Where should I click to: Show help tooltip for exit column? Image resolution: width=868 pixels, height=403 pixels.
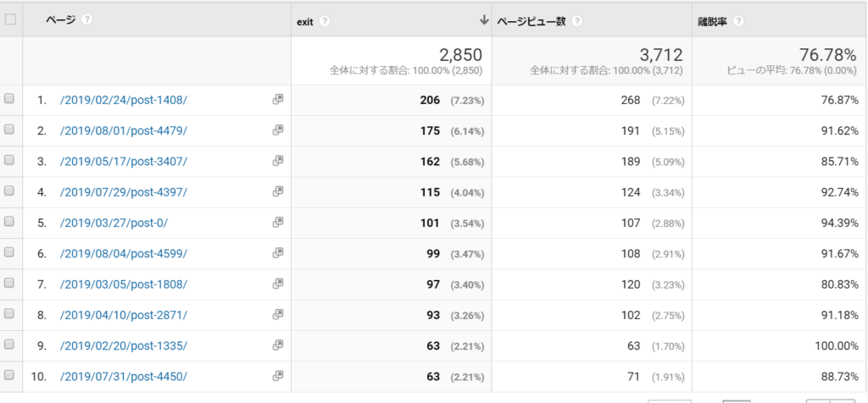325,19
